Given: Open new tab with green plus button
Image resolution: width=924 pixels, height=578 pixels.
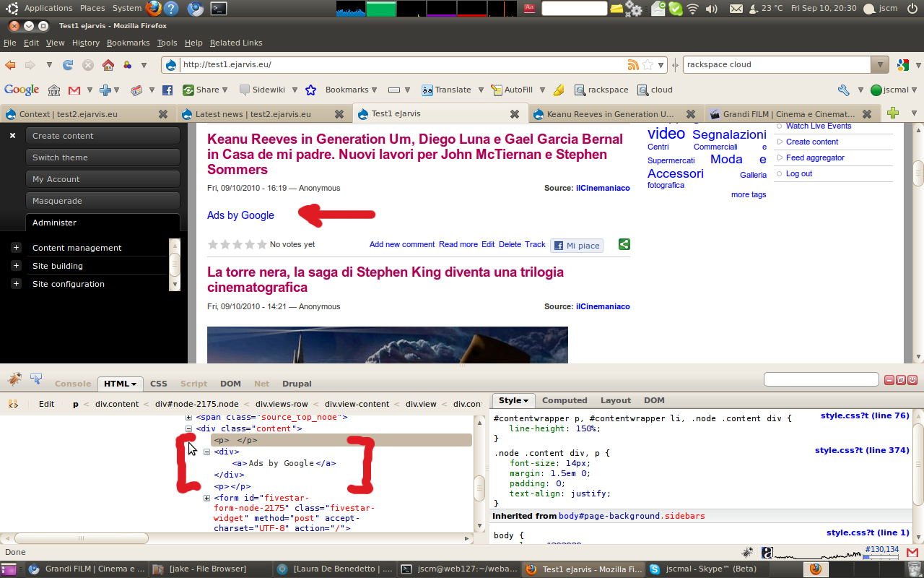Looking at the screenshot, I should pyautogui.click(x=893, y=113).
